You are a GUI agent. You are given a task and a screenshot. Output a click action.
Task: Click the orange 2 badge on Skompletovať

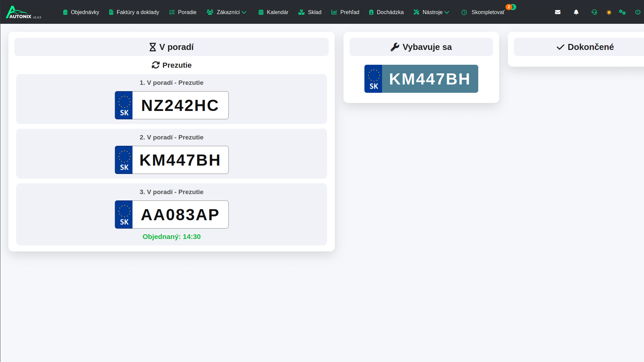click(x=508, y=7)
